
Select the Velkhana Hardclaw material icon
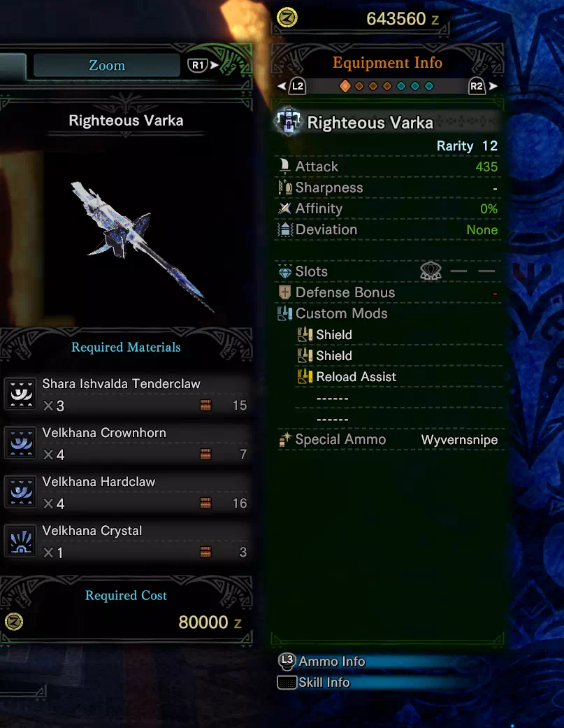pos(20,492)
